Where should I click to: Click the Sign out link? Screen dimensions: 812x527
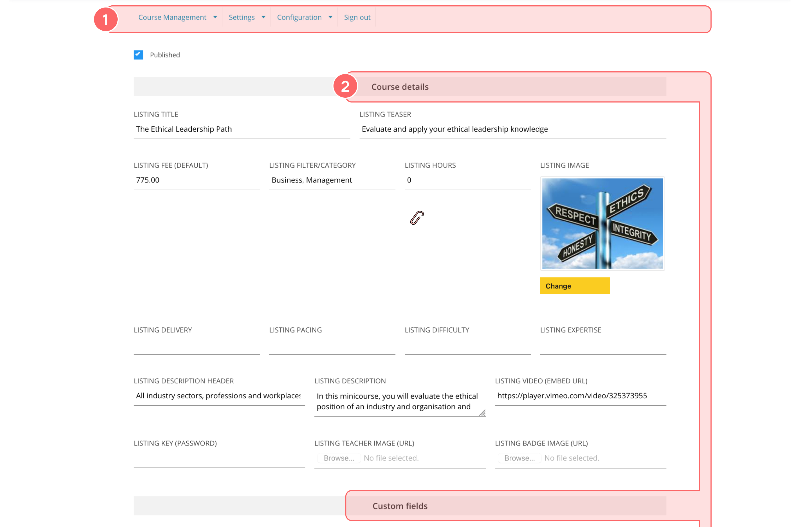click(x=357, y=17)
